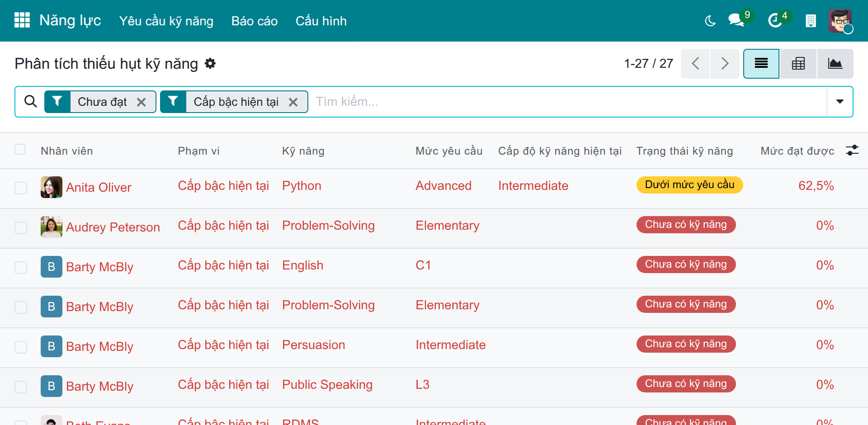Sort by the 'Kỹ năng' column header

(303, 151)
